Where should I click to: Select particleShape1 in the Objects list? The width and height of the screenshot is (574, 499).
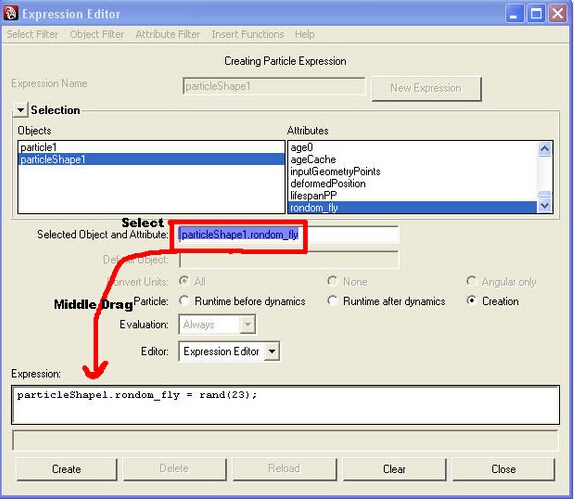(x=151, y=160)
